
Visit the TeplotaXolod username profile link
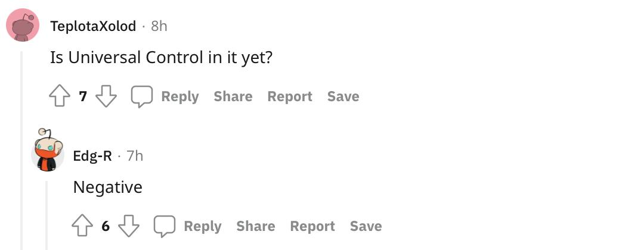(x=93, y=26)
